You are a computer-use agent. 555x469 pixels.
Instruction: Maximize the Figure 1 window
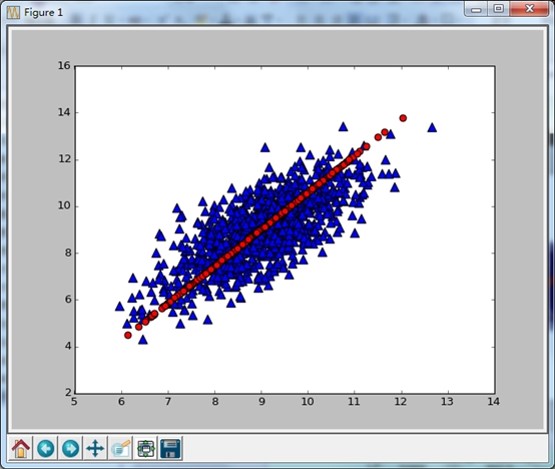(x=499, y=9)
